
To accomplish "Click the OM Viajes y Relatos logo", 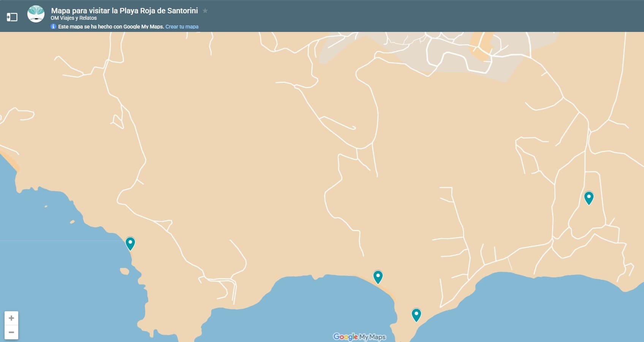I will pos(36,14).
